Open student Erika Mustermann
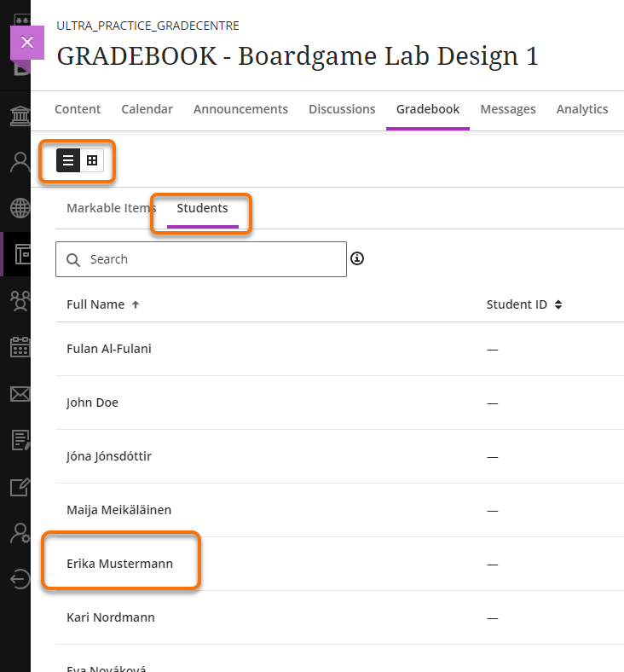The width and height of the screenshot is (624, 672). point(119,564)
